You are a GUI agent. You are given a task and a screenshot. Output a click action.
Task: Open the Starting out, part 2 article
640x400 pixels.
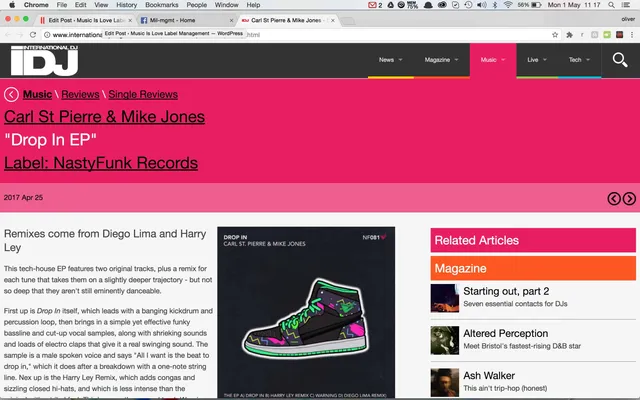tap(506, 291)
